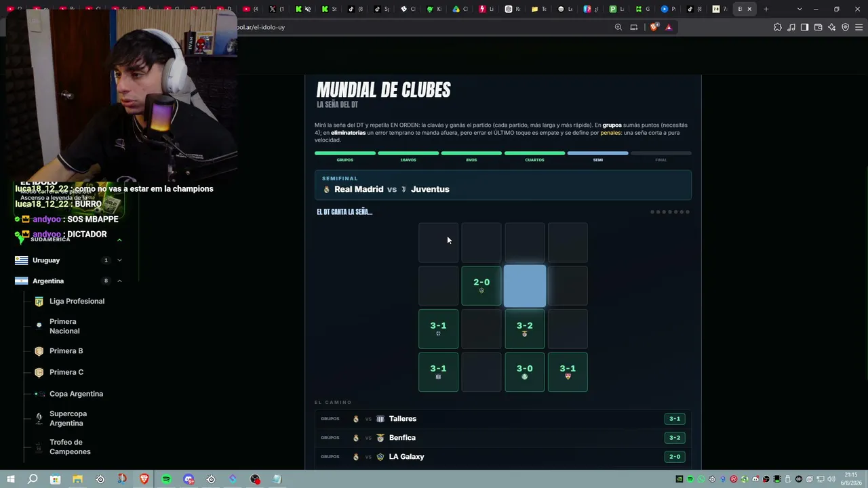Click the 3-0 grid tile
Image resolution: width=868 pixels, height=488 pixels.
pyautogui.click(x=525, y=372)
